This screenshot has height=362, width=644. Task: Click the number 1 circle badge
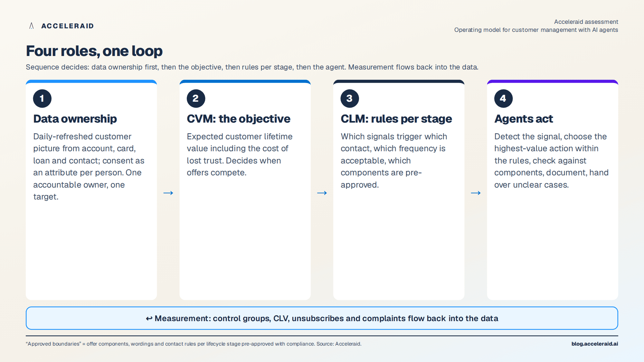pyautogui.click(x=42, y=98)
